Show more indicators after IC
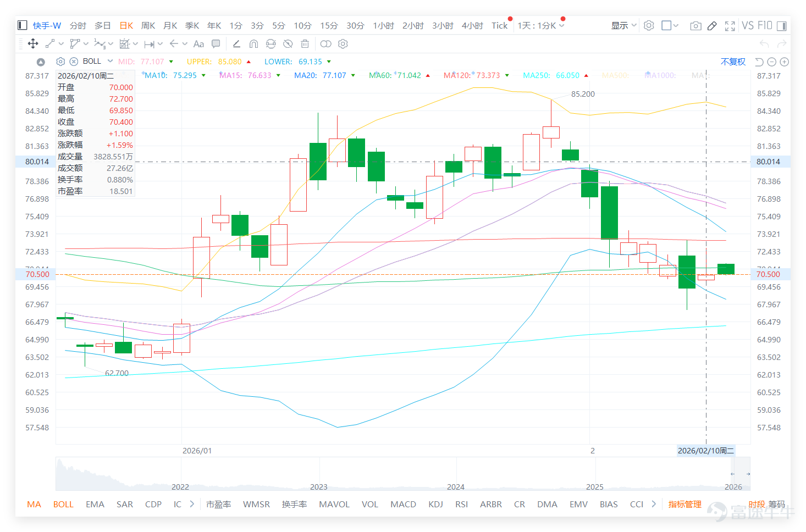Viewport: 806px width, 532px height. (192, 503)
